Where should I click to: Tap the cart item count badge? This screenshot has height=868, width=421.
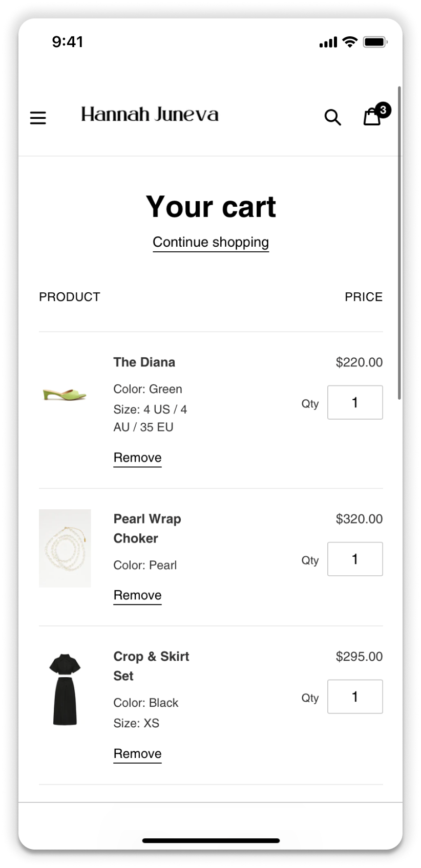click(x=383, y=110)
